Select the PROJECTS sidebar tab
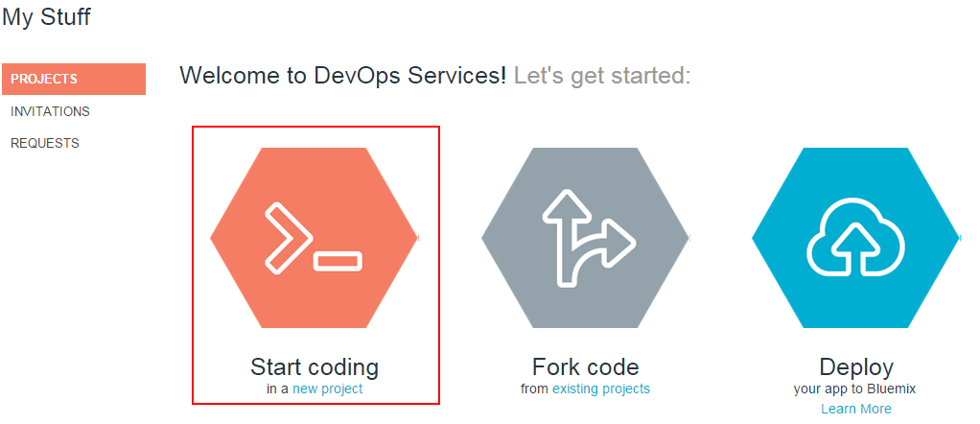 click(74, 80)
